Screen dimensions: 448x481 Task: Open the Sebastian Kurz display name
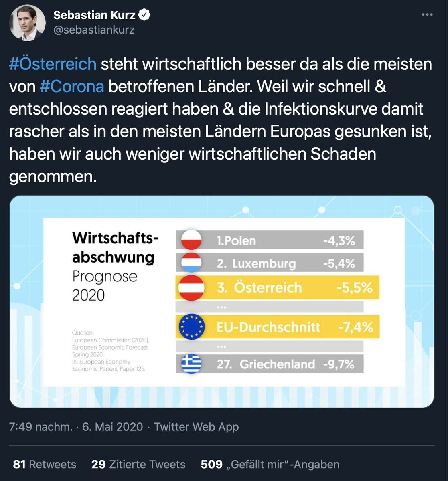(x=95, y=15)
